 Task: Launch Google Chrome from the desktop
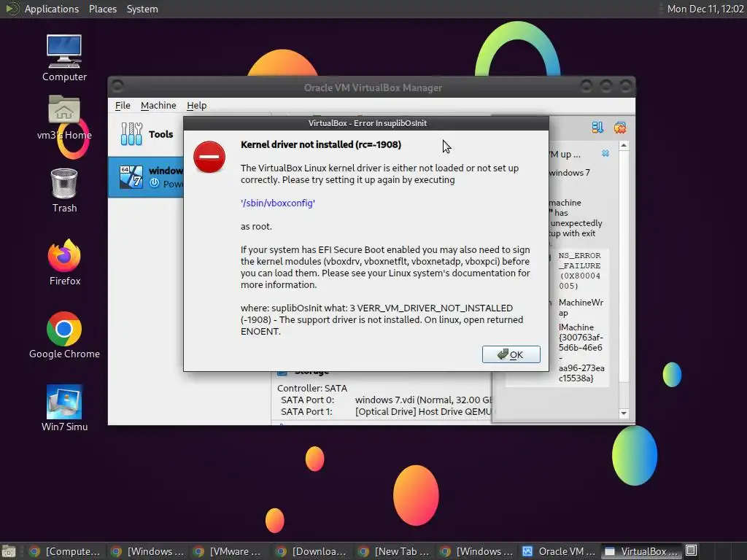[x=64, y=335]
